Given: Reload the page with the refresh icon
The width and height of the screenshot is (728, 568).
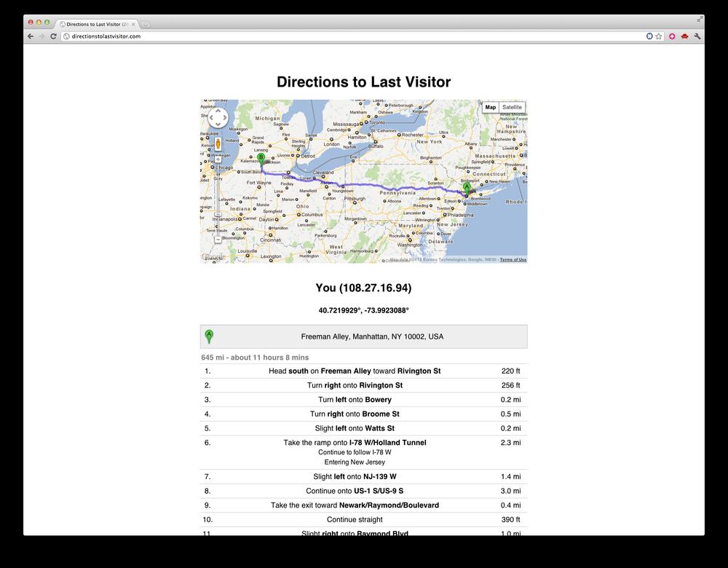Looking at the screenshot, I should click(53, 36).
